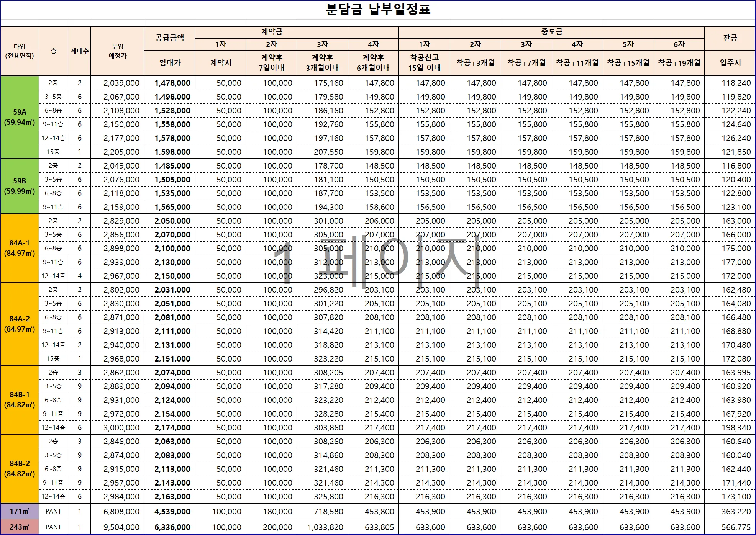756x535 pixels.
Task: Select the 84B-2 orange type cell
Action: (x=20, y=469)
